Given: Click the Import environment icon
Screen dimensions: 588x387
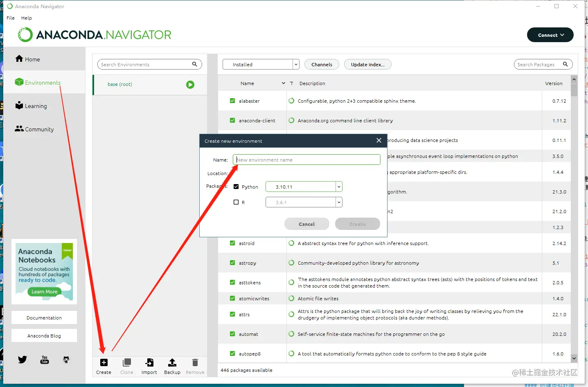Looking at the screenshot, I should [x=149, y=362].
